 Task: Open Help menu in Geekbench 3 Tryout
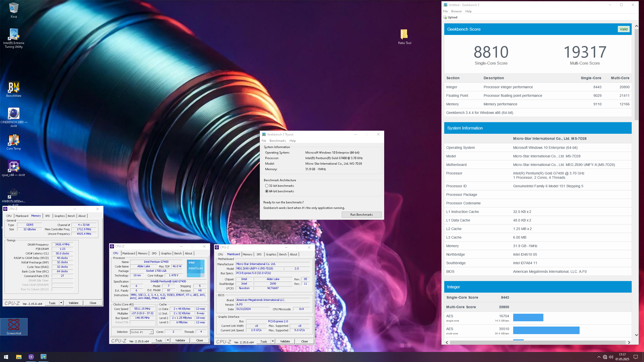point(293,141)
